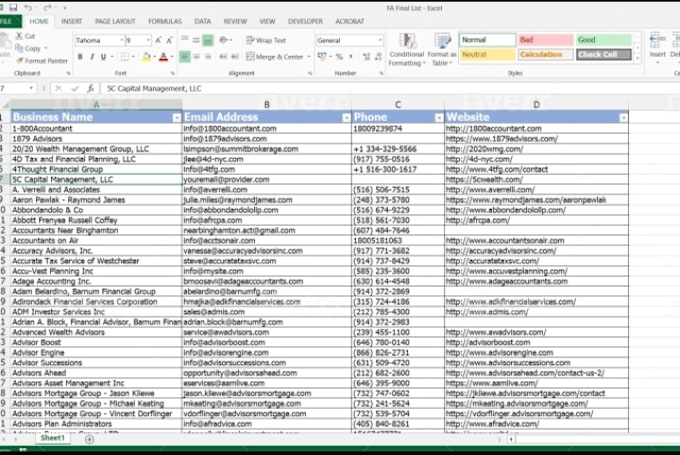Screen dimensions: 680x455
Task: Open the font name Tahoma dropdown
Action: 122,40
